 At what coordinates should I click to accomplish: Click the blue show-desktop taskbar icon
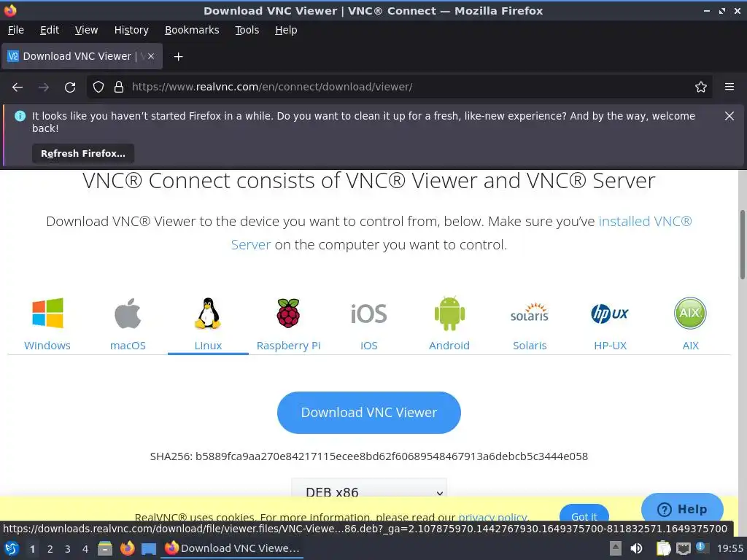tap(149, 549)
